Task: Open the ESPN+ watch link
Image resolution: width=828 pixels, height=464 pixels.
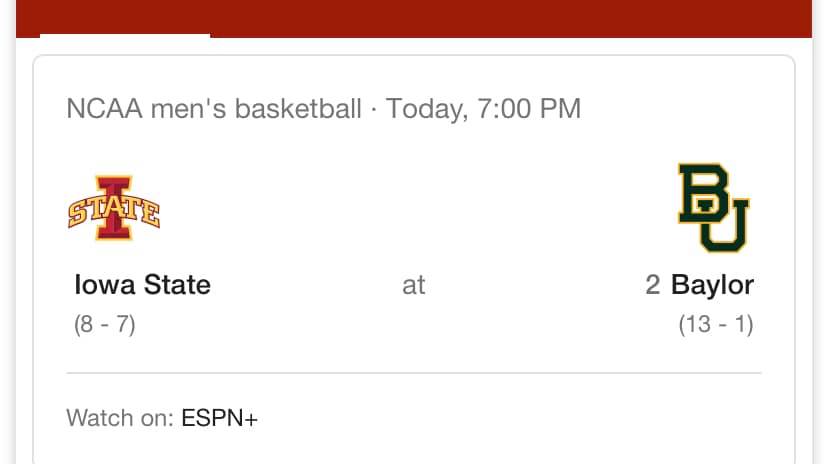Action: [219, 418]
